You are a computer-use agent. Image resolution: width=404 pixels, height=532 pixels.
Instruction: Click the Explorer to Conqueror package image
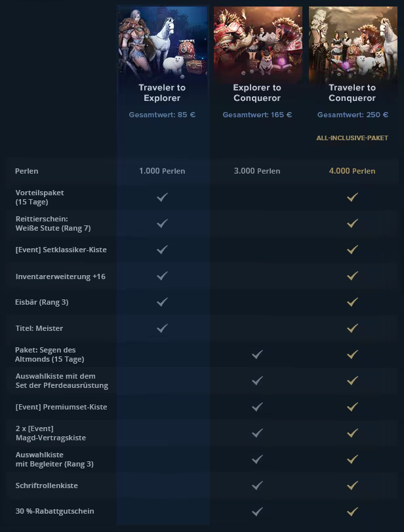click(257, 43)
